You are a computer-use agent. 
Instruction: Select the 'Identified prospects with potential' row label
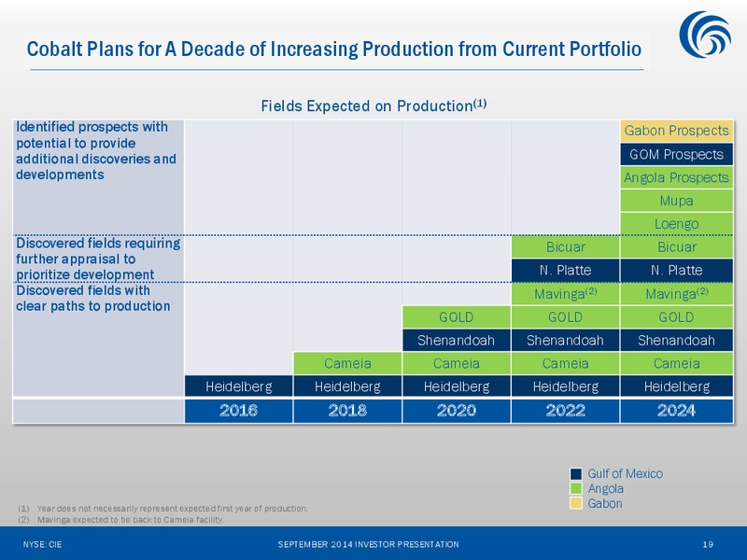point(96,150)
